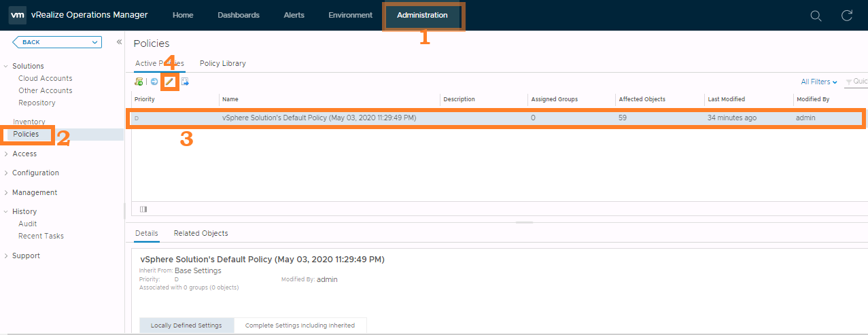The height and width of the screenshot is (335, 868).
Task: Select Locally Defined Settings tab
Action: (x=186, y=325)
